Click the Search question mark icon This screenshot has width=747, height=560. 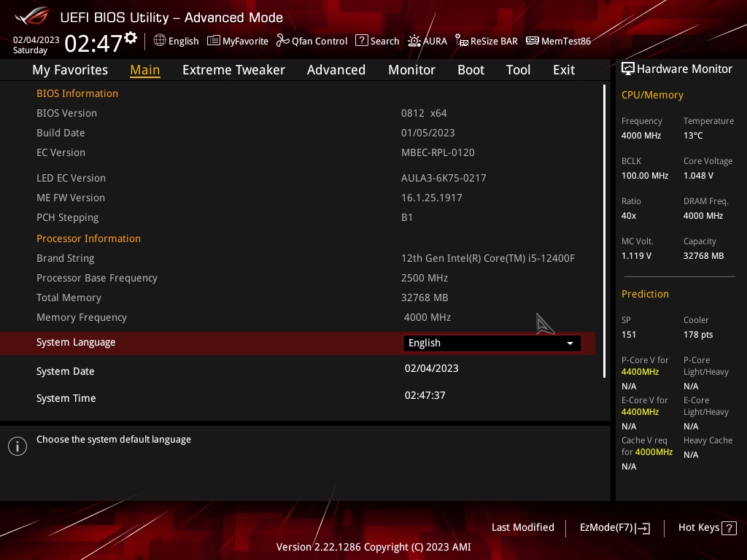[x=362, y=41]
